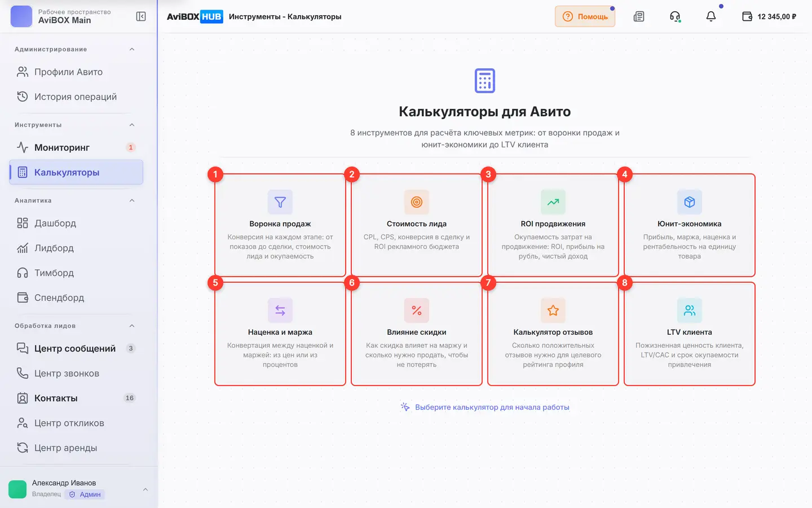The width and height of the screenshot is (812, 508).
Task: Select Калькуляторы in the sidebar
Action: [x=76, y=172]
